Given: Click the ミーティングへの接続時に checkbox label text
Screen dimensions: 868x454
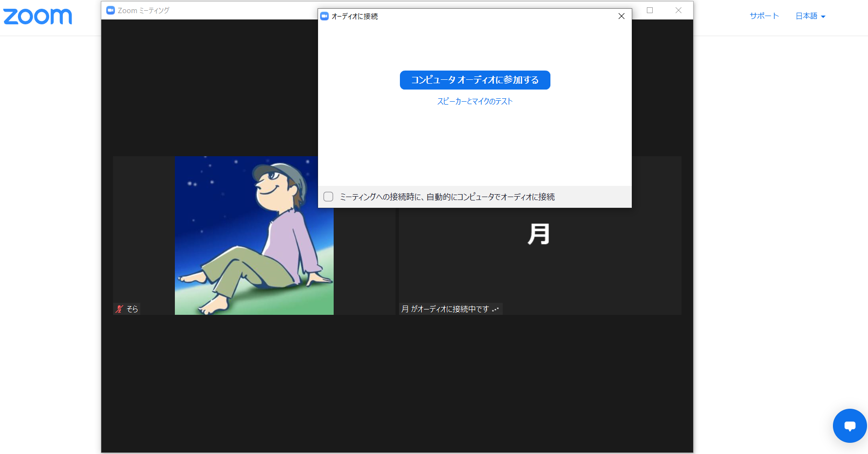Looking at the screenshot, I should click(x=447, y=197).
